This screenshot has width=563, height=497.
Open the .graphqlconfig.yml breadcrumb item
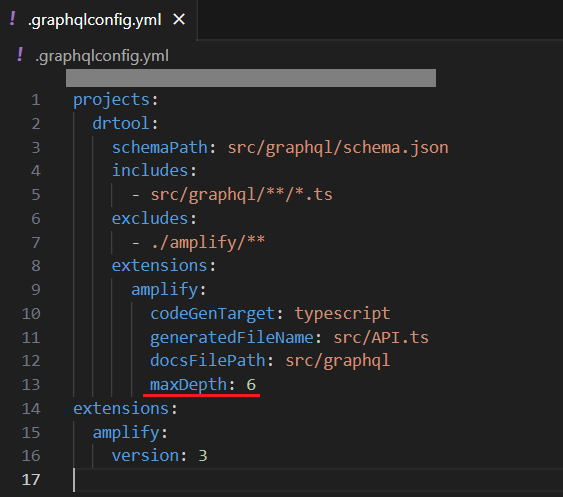(102, 56)
